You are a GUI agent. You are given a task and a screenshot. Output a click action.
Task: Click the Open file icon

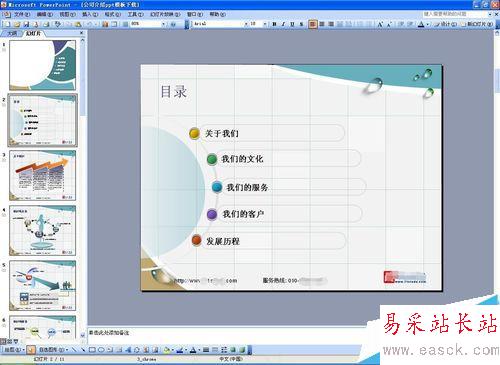17,24
